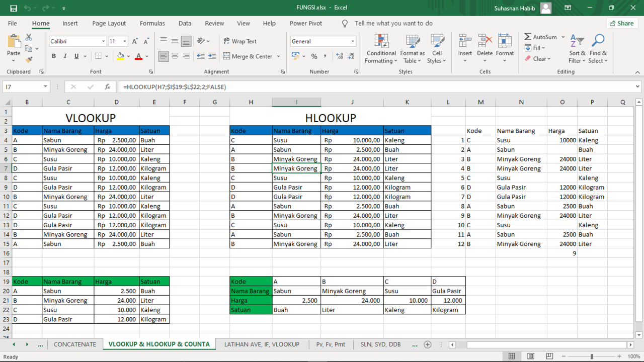The image size is (644, 362).
Task: Open the Fill dropdown
Action: (x=535, y=48)
